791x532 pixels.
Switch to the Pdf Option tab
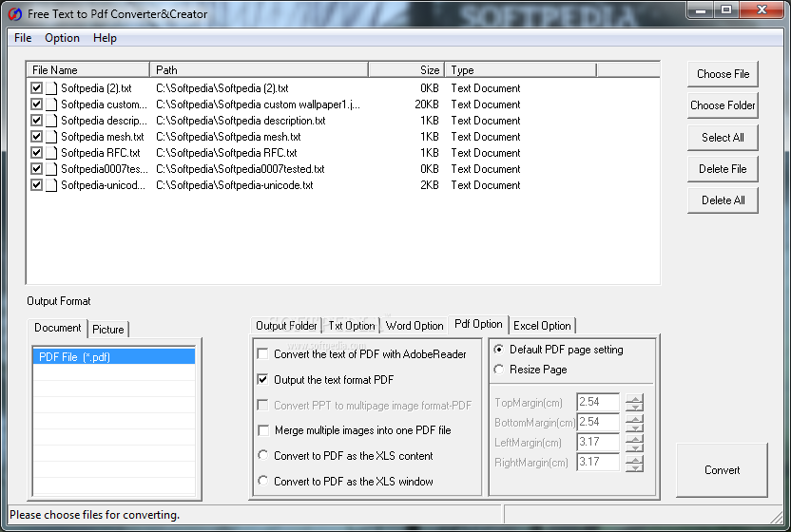tap(478, 324)
